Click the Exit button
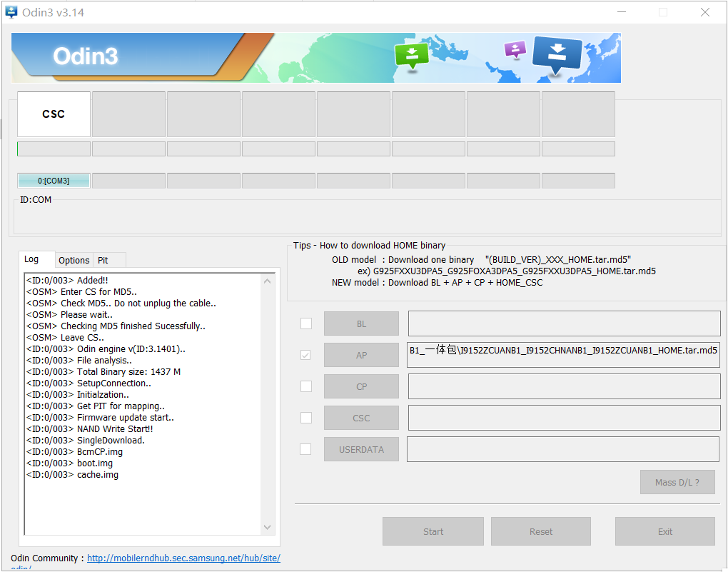Viewport: 728px width, 572px height. (665, 531)
